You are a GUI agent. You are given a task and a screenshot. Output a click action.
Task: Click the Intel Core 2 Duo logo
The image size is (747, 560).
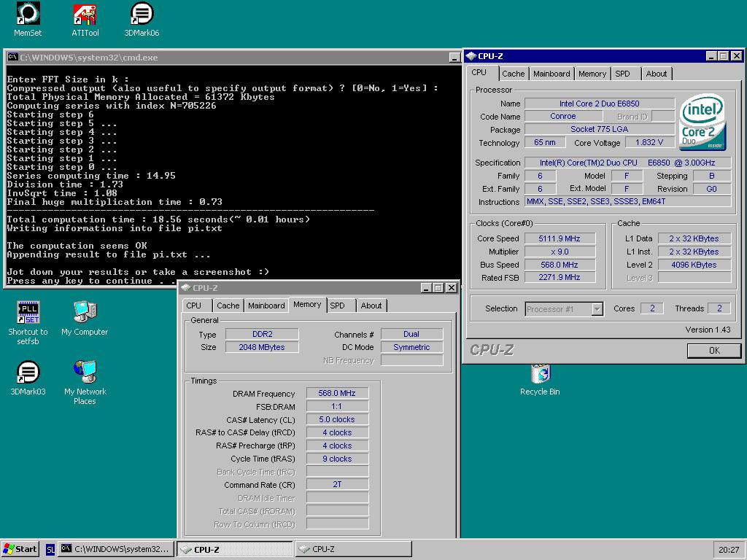click(703, 122)
